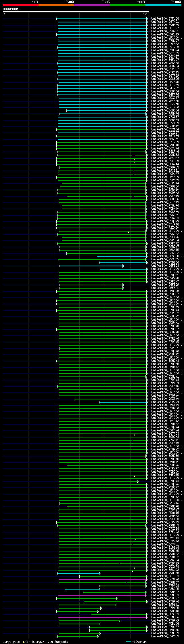184x644 pixels.
Task: Click the white query length bar
Action: 76,12
